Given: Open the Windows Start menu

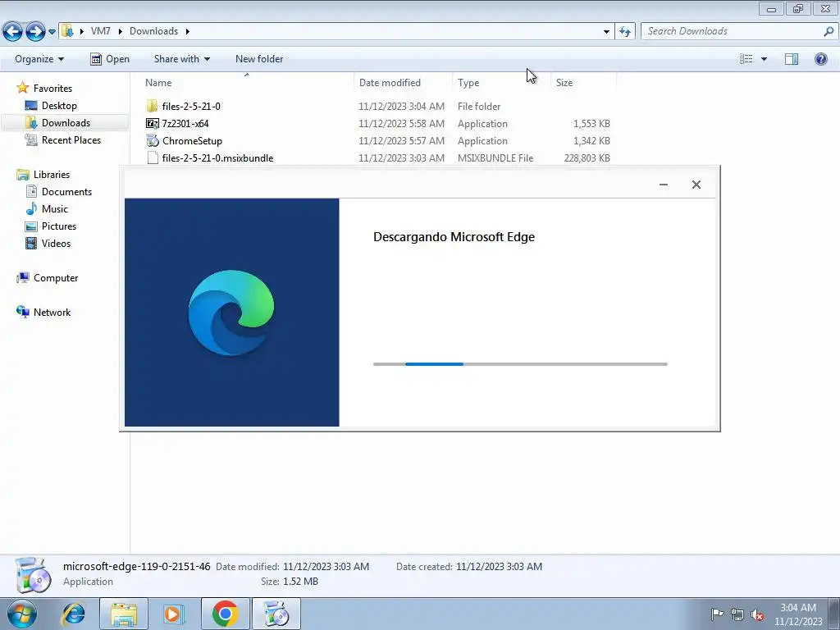Looking at the screenshot, I should click(21, 614).
